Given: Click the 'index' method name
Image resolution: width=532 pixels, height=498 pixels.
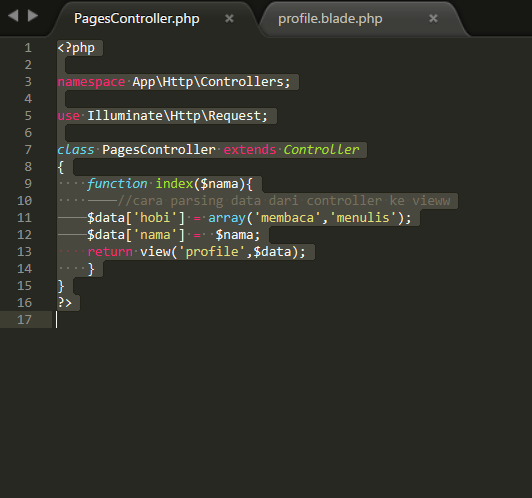Looking at the screenshot, I should tap(174, 184).
